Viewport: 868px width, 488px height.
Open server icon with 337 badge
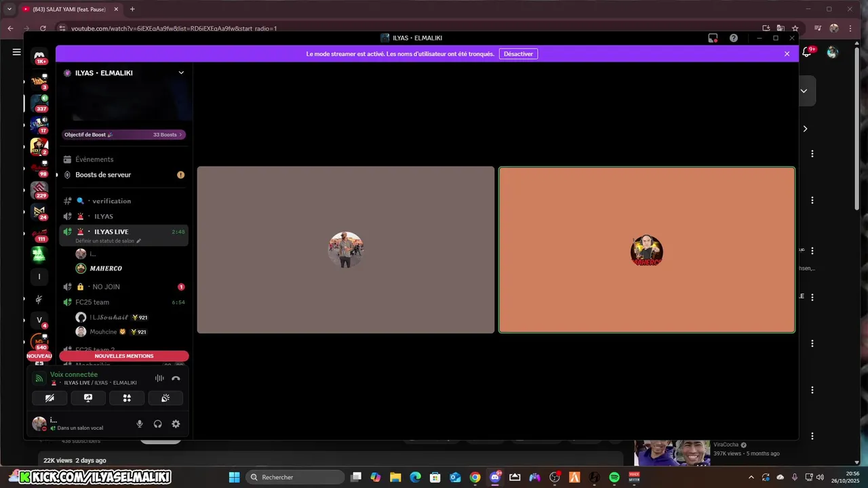click(x=39, y=103)
